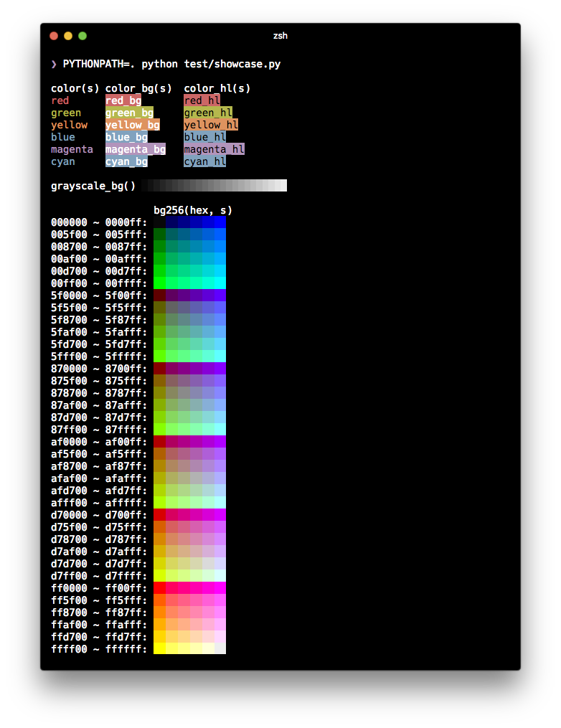Viewport: 561px width, 728px height.
Task: Click the "PYTHONPATH=." text in the command
Action: point(99,64)
